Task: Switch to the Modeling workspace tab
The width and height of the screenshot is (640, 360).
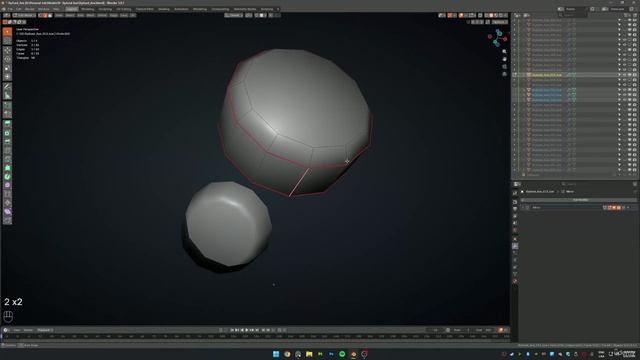Action: 87,9
